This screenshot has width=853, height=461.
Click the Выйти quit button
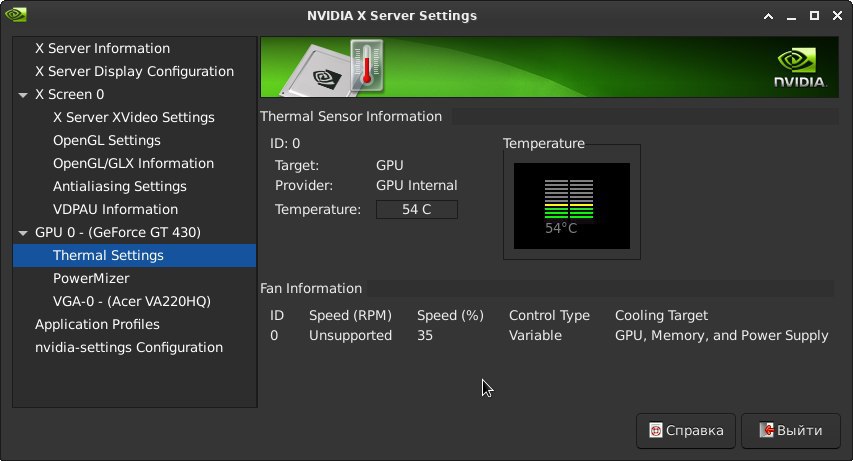point(791,431)
